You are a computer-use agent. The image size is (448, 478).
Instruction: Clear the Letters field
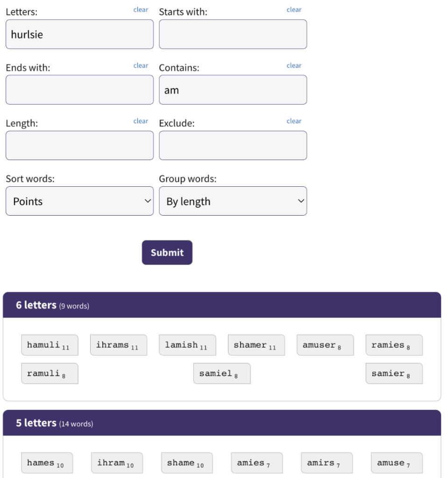point(141,10)
